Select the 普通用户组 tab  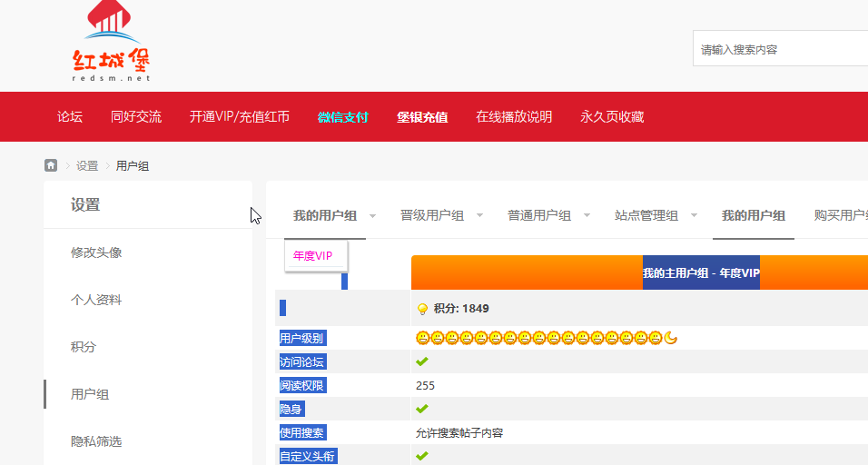pyautogui.click(x=539, y=215)
